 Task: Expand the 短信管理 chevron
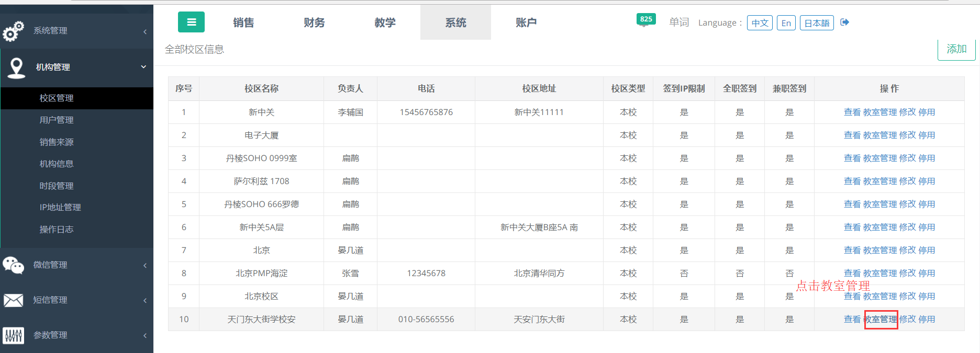pyautogui.click(x=145, y=301)
